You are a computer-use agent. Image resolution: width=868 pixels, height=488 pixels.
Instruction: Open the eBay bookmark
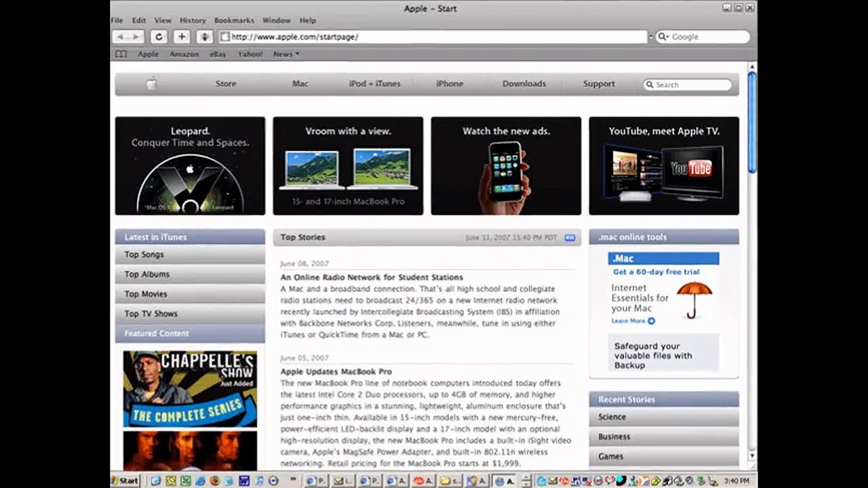[x=218, y=54]
